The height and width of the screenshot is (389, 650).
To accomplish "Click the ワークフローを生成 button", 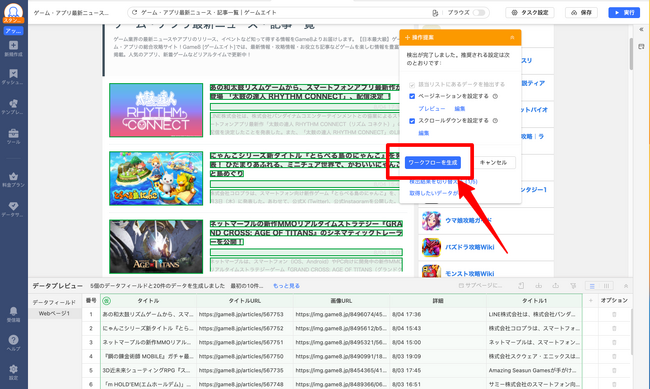I will point(432,163).
